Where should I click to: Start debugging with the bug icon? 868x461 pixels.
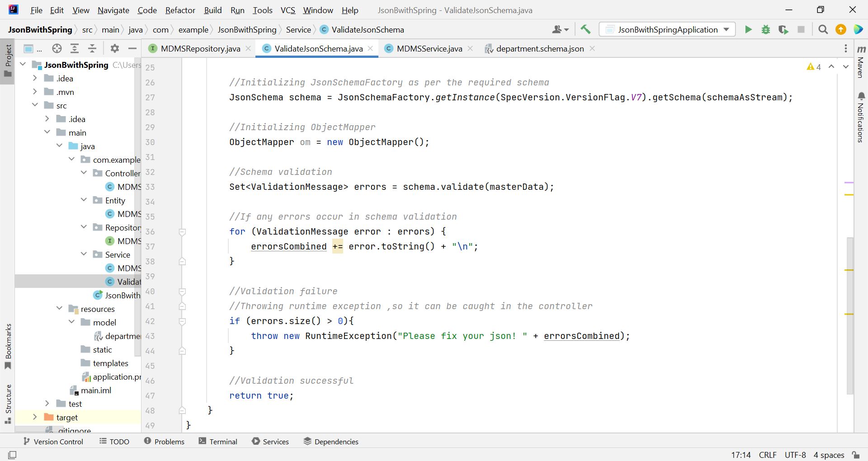(x=766, y=30)
